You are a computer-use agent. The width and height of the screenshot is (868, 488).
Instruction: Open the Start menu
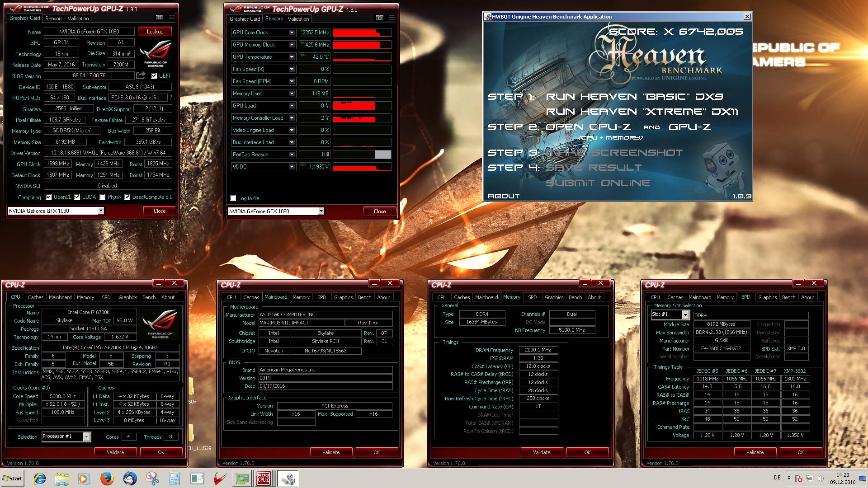(x=12, y=479)
